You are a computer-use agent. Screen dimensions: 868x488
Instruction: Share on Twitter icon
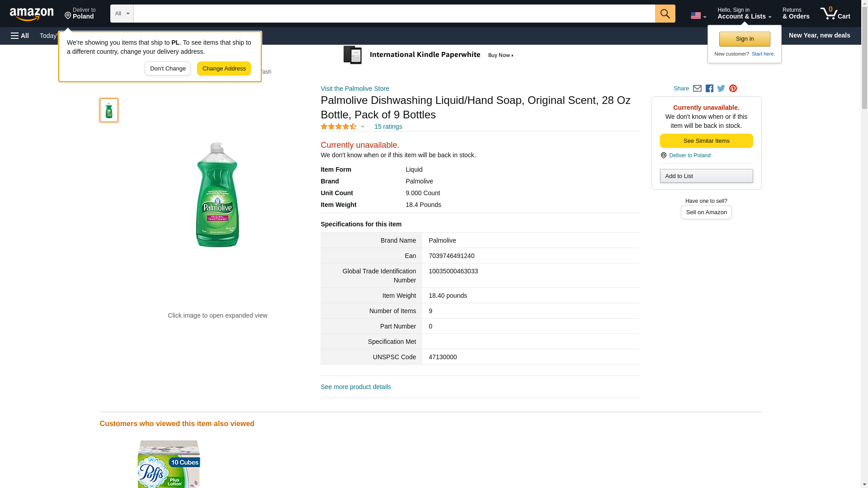(721, 89)
